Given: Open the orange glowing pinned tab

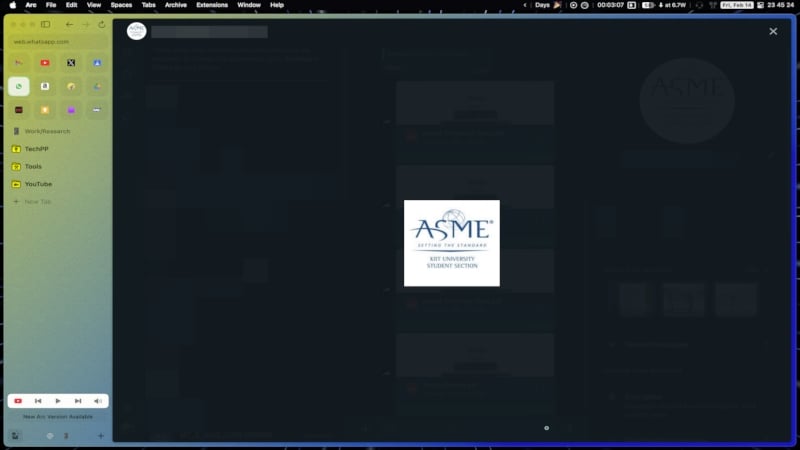Looking at the screenshot, I should click(x=45, y=110).
